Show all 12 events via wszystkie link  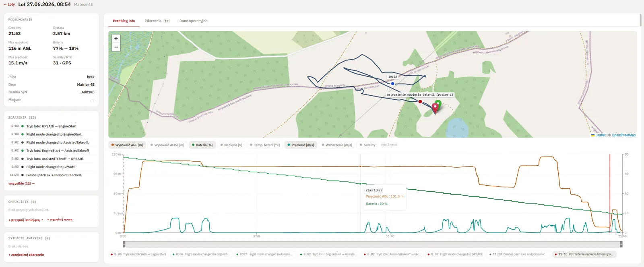21,183
